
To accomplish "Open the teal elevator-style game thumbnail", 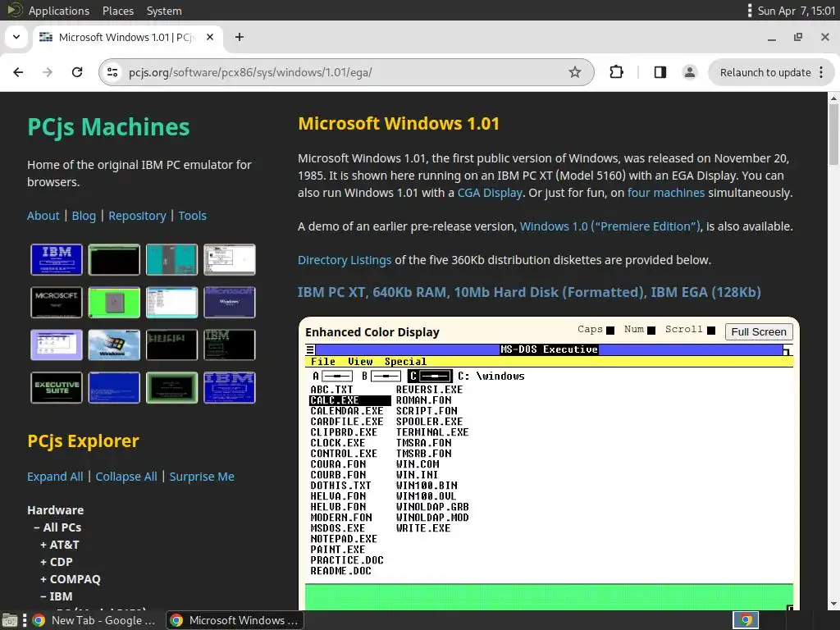I will (172, 259).
